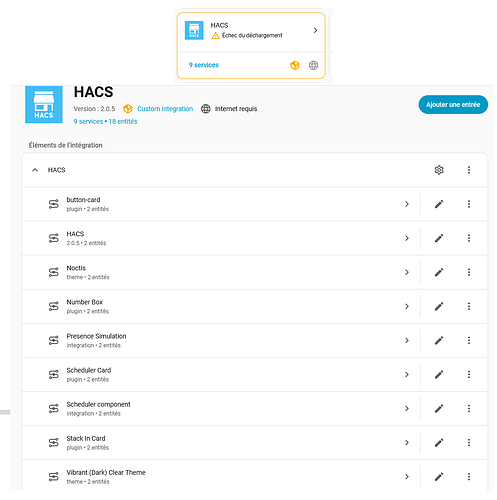The image size is (497, 500).
Task: Click the button-card plugin name
Action: click(83, 200)
